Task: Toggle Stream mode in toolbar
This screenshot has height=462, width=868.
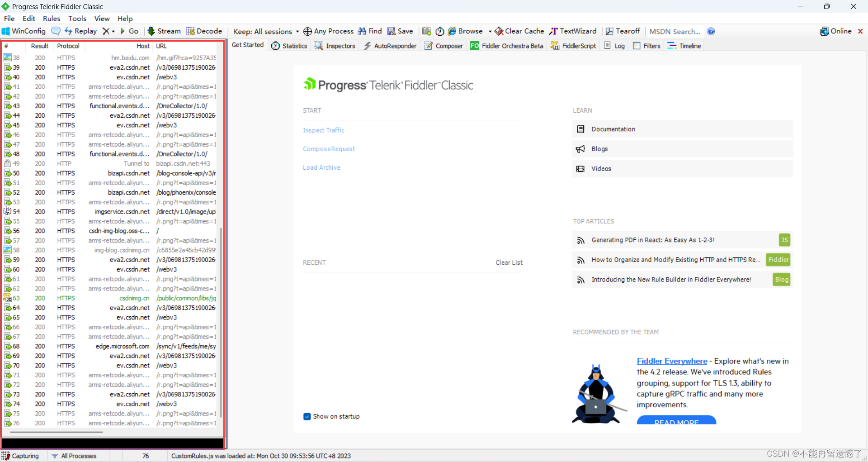Action: coord(164,31)
